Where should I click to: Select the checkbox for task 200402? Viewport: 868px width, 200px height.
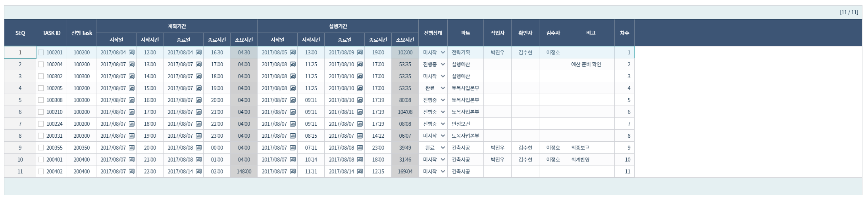click(41, 171)
